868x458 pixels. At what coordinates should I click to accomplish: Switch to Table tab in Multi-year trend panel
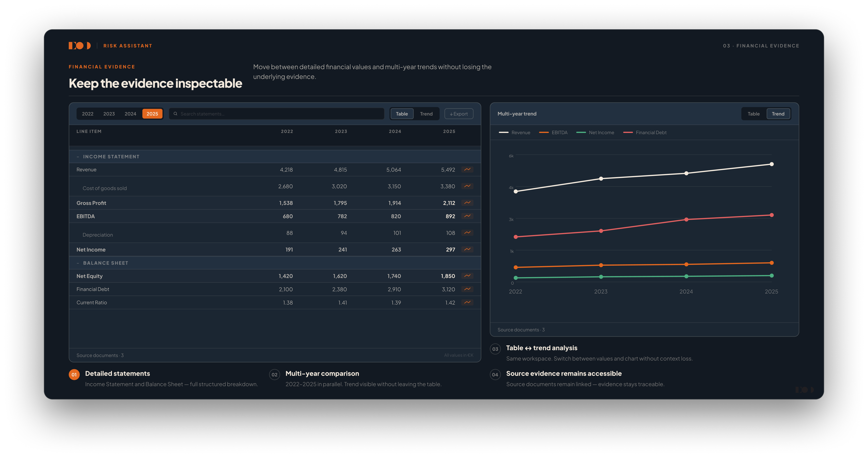[x=753, y=114]
